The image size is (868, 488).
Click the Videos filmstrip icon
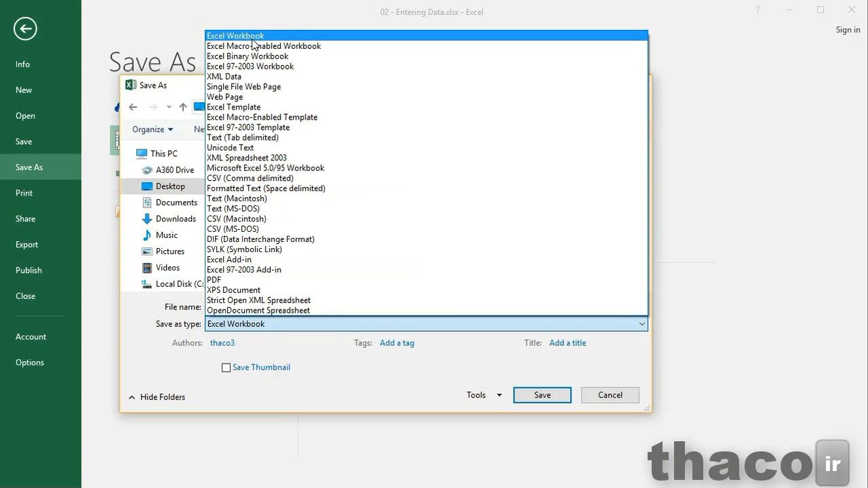coord(147,268)
